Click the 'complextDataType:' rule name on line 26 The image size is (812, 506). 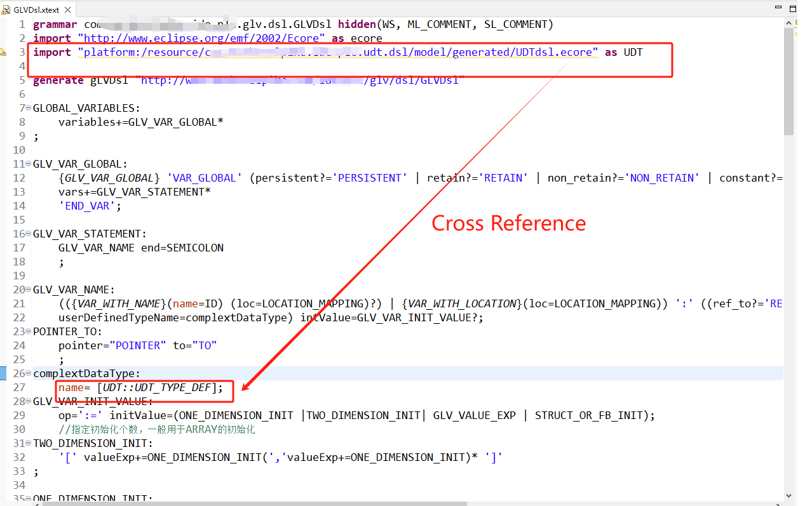tap(87, 373)
